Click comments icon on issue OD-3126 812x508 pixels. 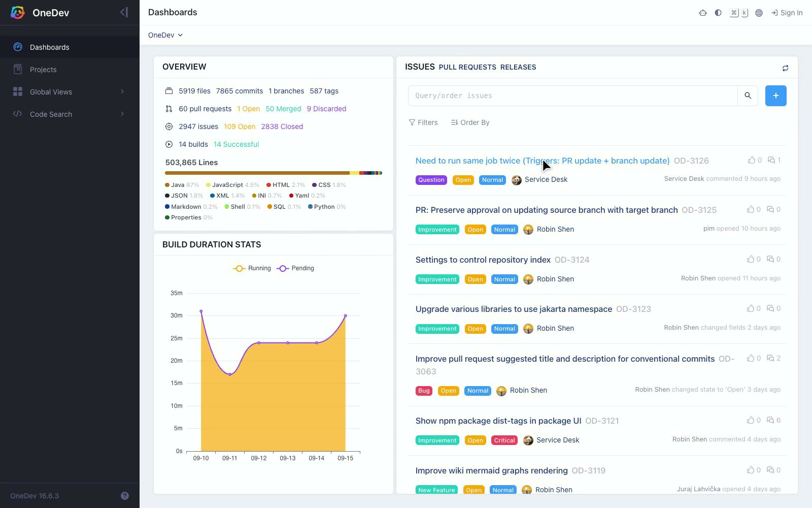tap(771, 160)
